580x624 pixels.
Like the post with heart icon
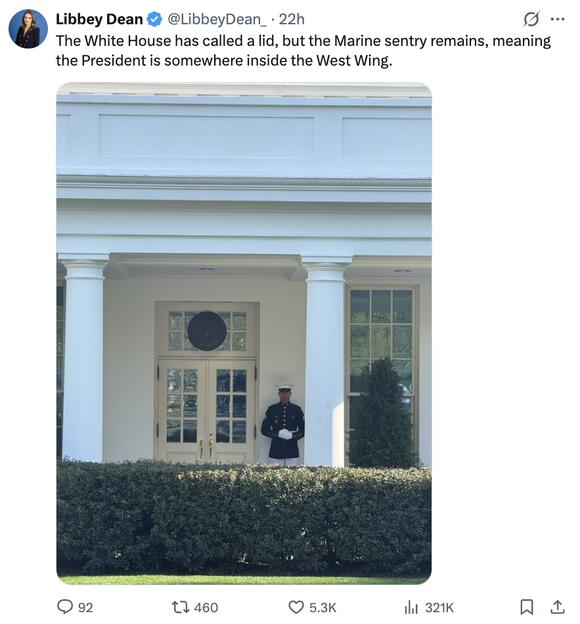coord(296,607)
